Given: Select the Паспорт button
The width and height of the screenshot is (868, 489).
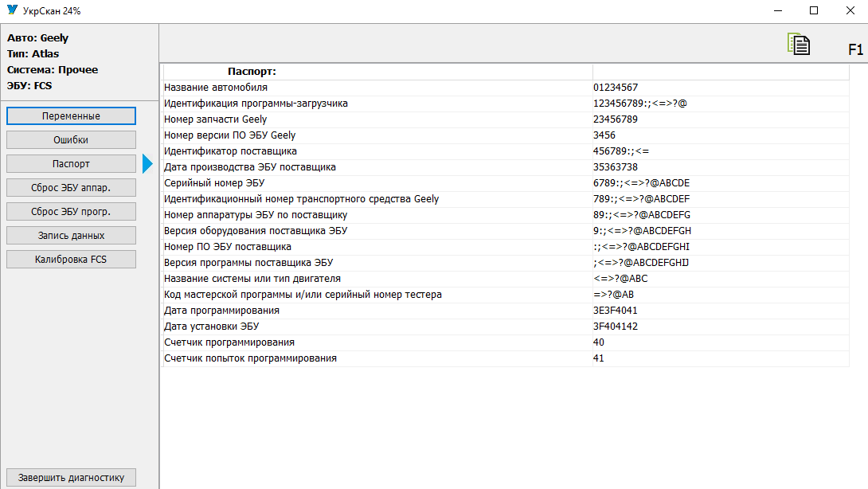Looking at the screenshot, I should 71,163.
